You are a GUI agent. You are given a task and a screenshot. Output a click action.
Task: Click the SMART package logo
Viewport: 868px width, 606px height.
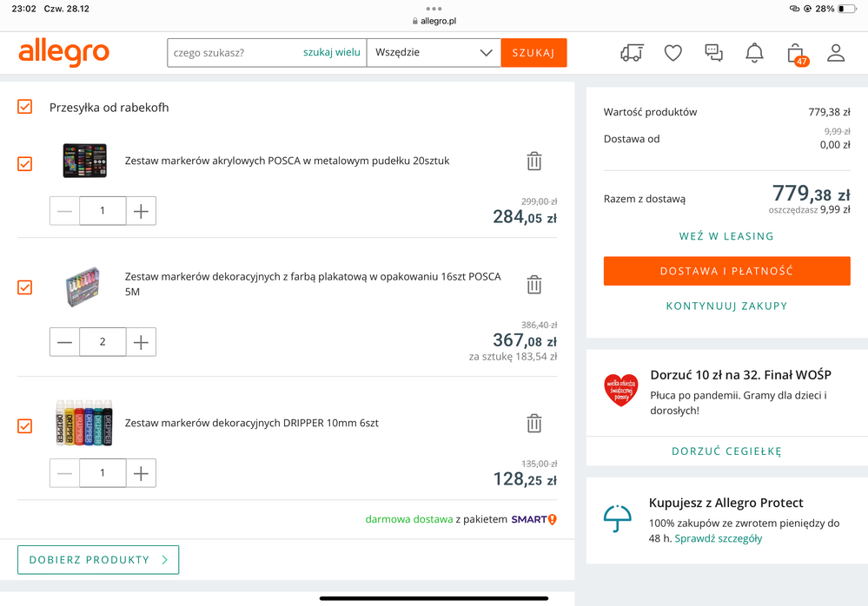533,519
